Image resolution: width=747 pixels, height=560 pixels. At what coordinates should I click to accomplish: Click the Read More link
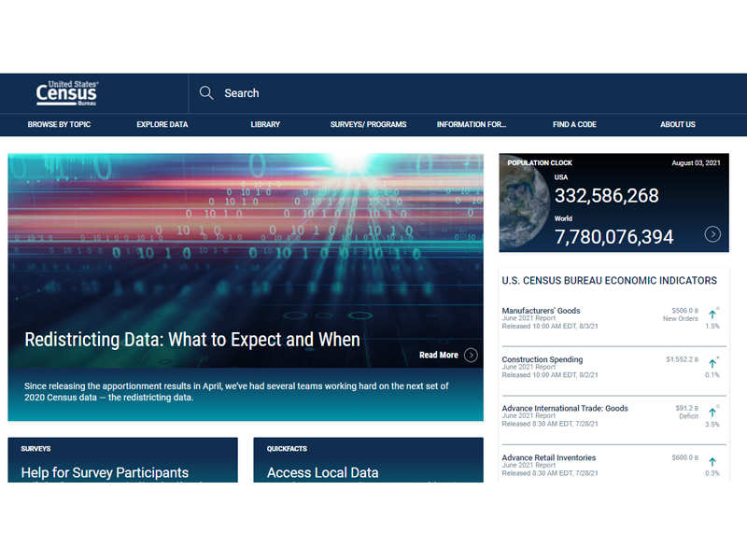(438, 356)
